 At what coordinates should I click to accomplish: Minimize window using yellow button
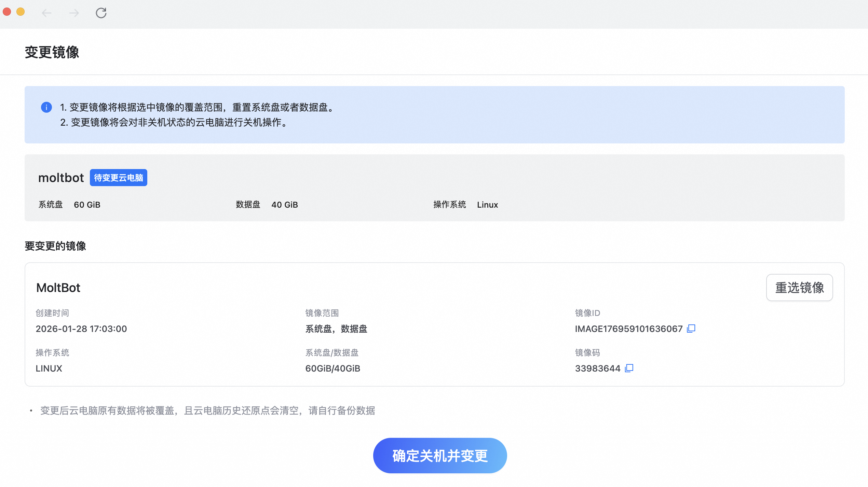[x=21, y=12]
